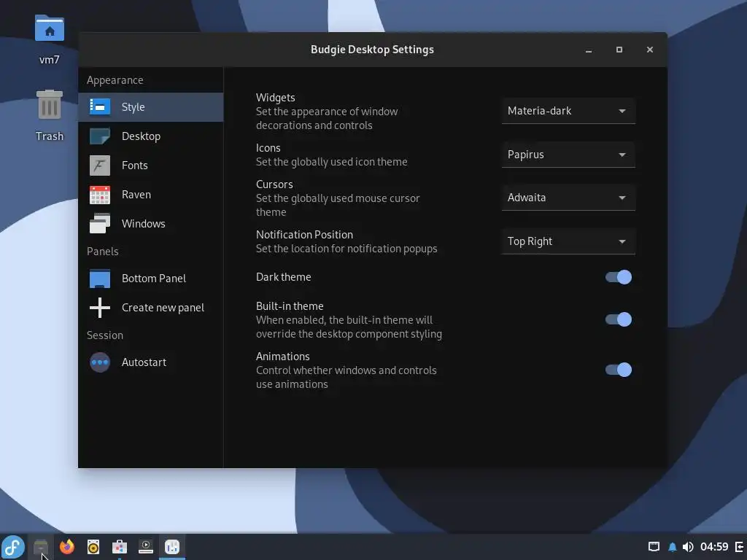Click the Widgets setting label

click(x=275, y=98)
